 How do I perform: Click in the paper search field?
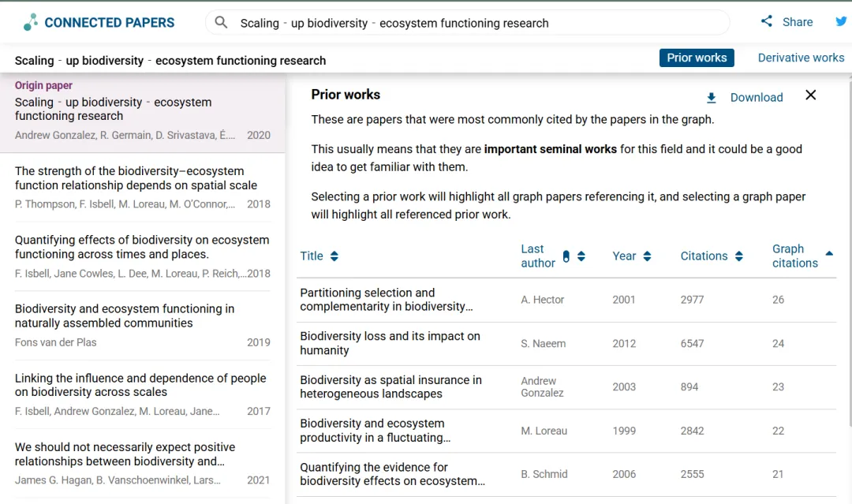coord(473,23)
